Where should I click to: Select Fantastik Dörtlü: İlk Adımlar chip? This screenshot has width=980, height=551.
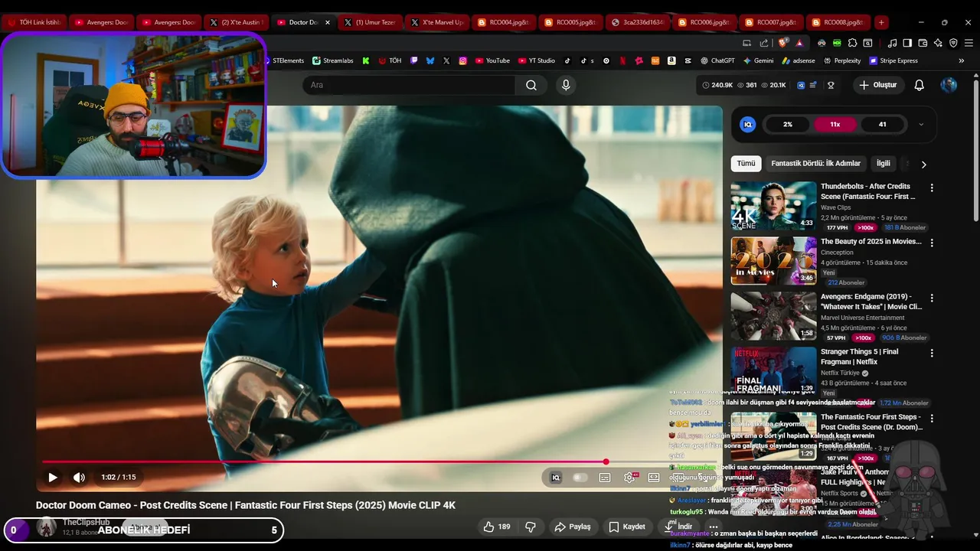pos(815,163)
